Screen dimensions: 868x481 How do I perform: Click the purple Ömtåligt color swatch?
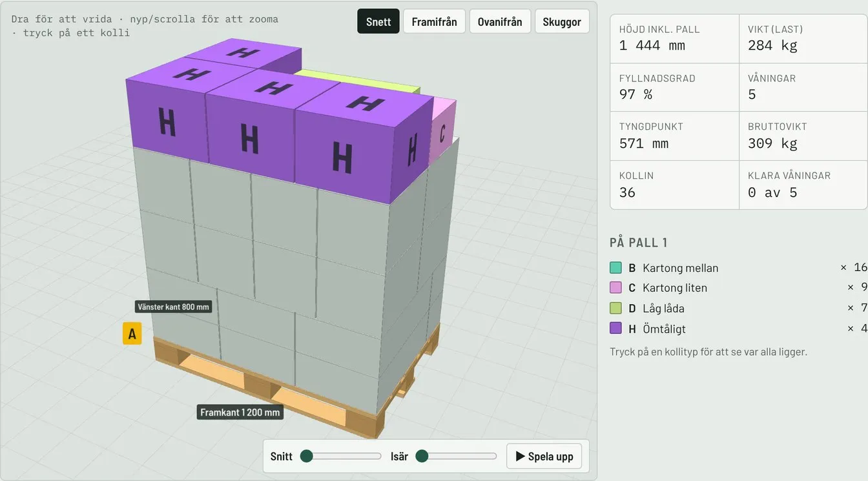[615, 329]
